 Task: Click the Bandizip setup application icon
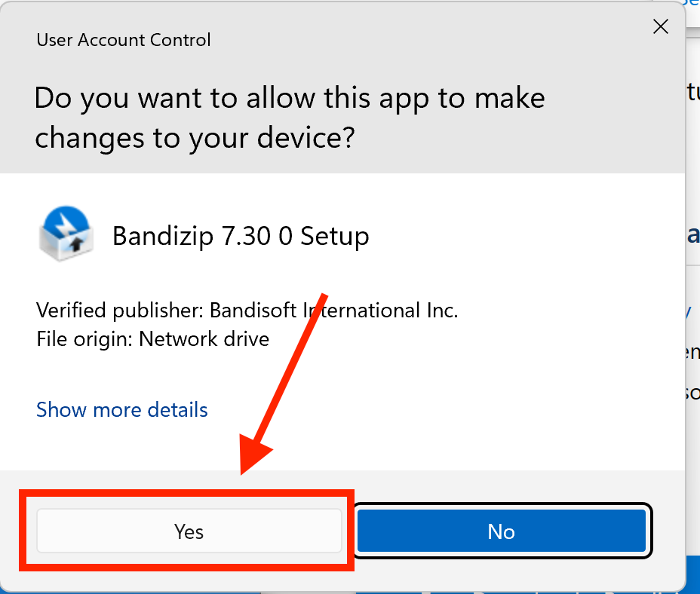tap(65, 234)
